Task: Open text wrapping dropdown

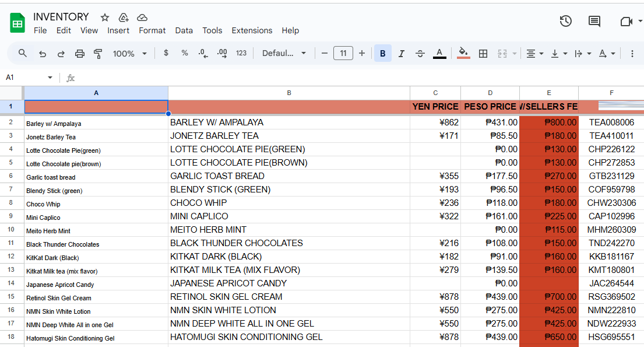Action: [582, 54]
